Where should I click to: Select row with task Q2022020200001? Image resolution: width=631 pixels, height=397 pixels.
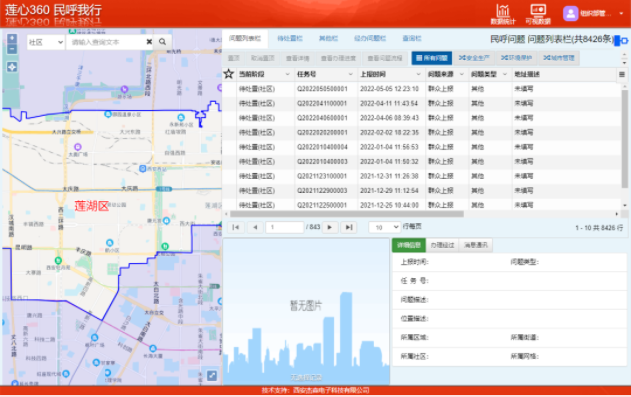pos(422,132)
